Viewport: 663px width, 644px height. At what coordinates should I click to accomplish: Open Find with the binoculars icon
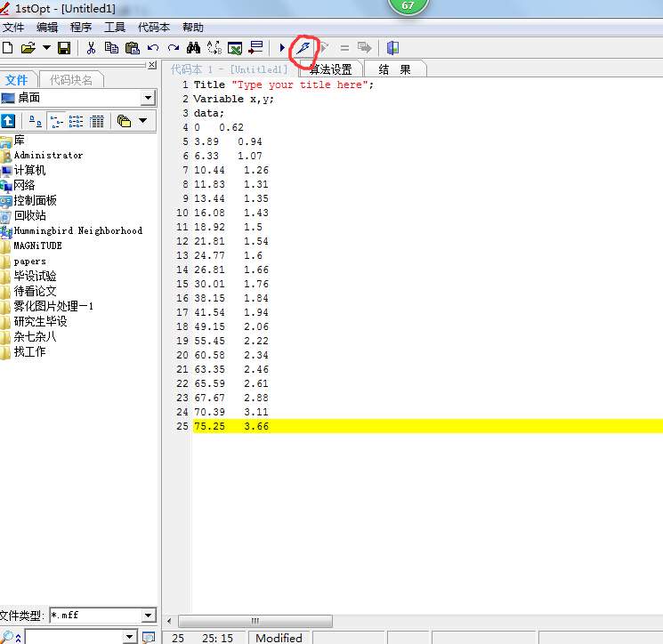[194, 48]
